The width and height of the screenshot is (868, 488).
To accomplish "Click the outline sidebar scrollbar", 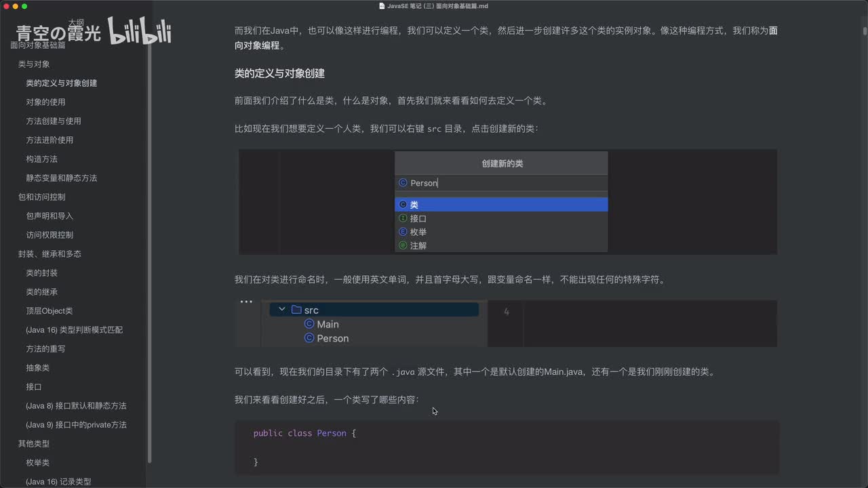I will point(149,251).
